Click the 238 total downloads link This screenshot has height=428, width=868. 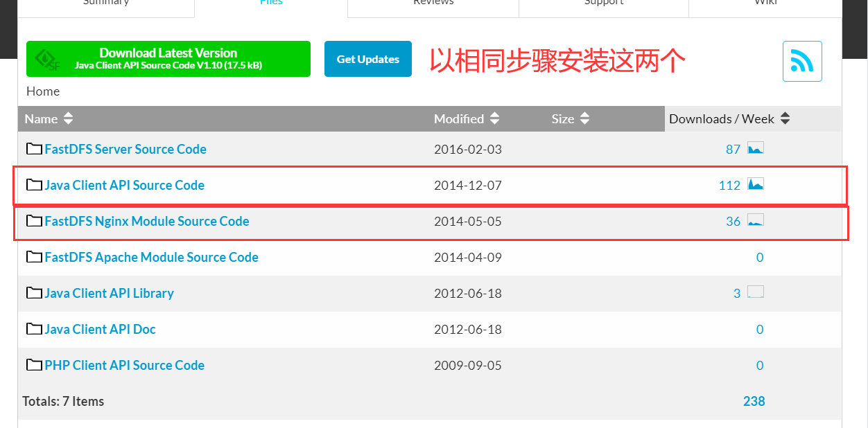(x=754, y=400)
